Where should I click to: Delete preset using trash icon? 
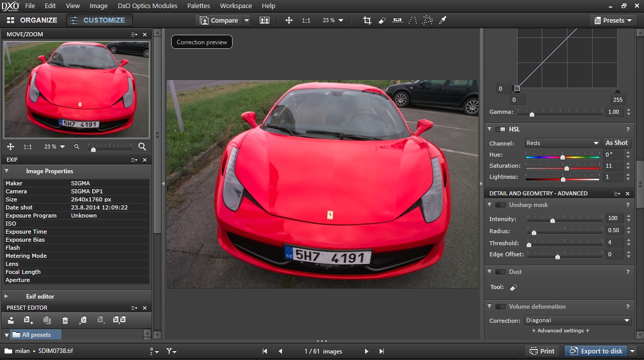click(x=65, y=320)
